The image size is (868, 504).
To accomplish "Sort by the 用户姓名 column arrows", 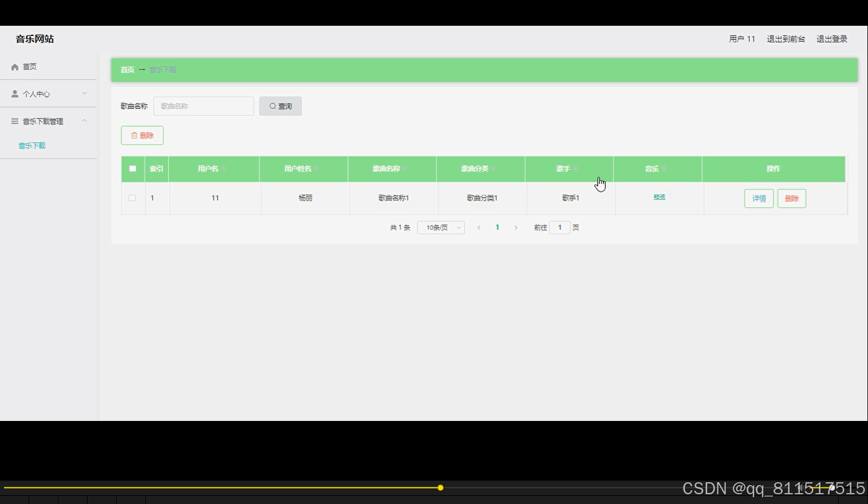I will (317, 169).
